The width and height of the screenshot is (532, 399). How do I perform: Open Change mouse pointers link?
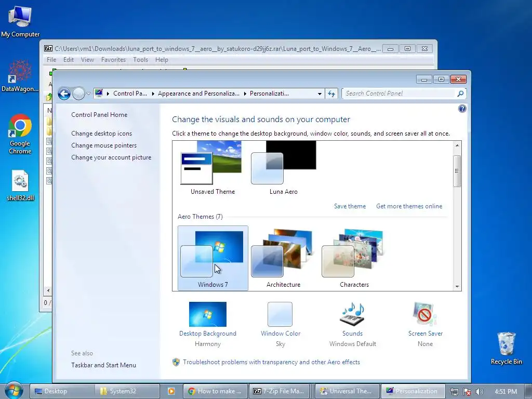pos(104,145)
